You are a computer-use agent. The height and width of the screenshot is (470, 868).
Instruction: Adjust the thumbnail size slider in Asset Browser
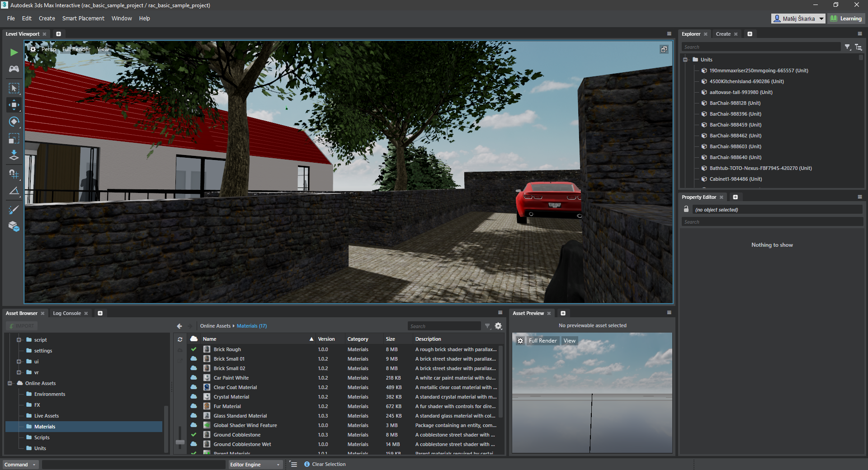tap(180, 442)
